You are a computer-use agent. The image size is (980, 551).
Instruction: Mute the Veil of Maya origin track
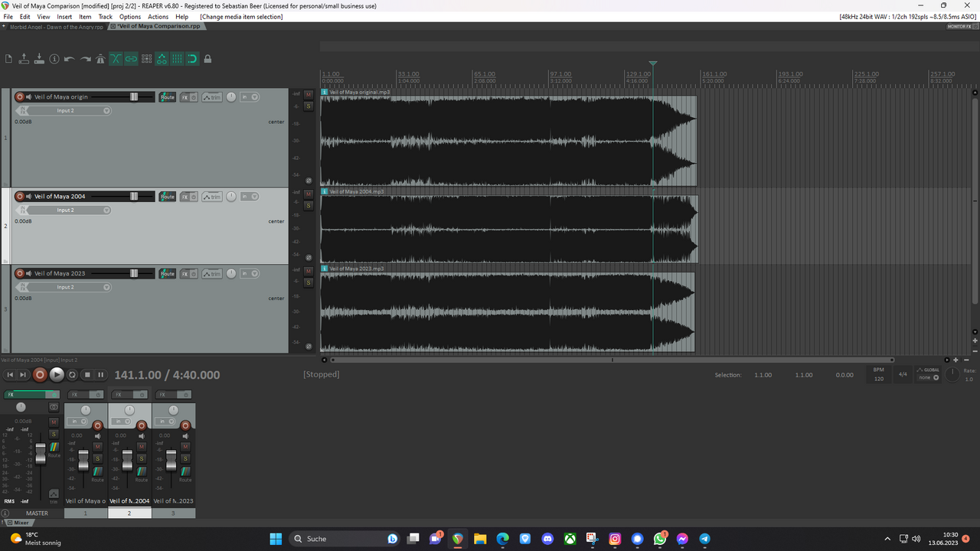pyautogui.click(x=309, y=94)
